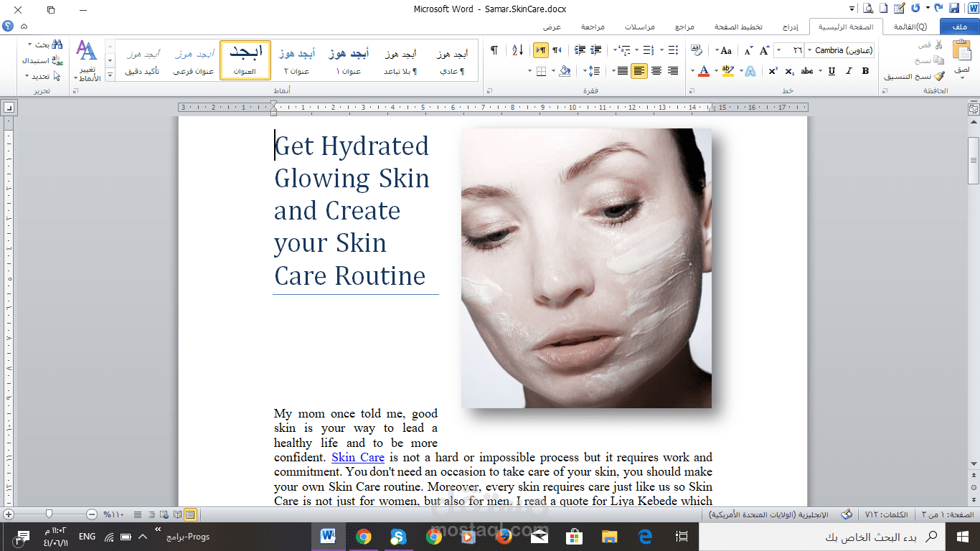Open the File (ملف) tab

point(959,27)
